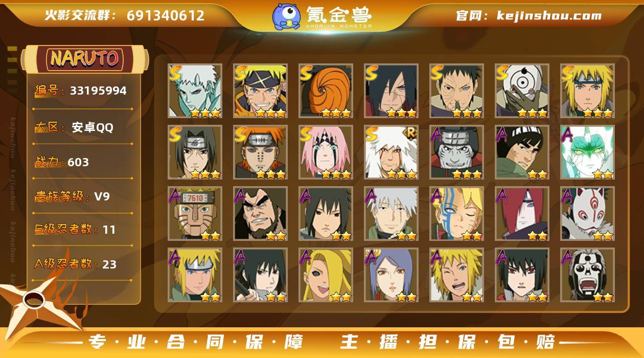This screenshot has height=358, width=644.
Task: Select the pink-haired Sakura character portrait
Action: click(x=326, y=152)
